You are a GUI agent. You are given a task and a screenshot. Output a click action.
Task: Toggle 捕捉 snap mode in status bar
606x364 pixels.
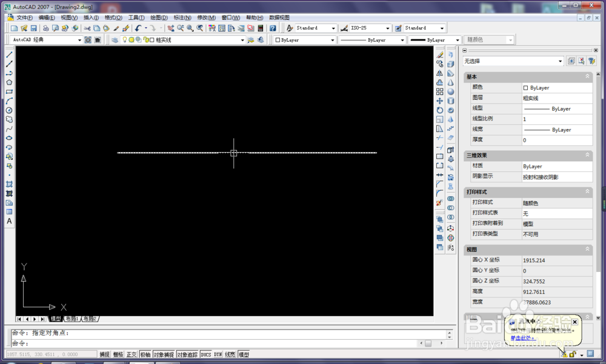tap(104, 354)
